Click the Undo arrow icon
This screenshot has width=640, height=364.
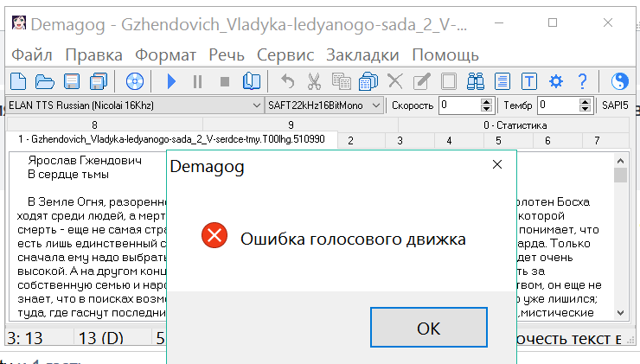click(288, 81)
